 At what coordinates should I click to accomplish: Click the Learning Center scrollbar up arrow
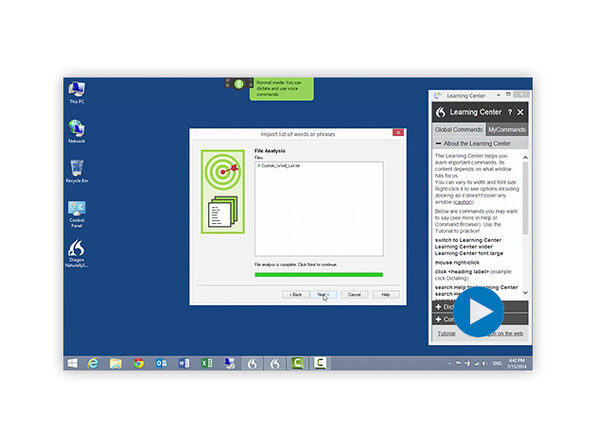coord(525,157)
